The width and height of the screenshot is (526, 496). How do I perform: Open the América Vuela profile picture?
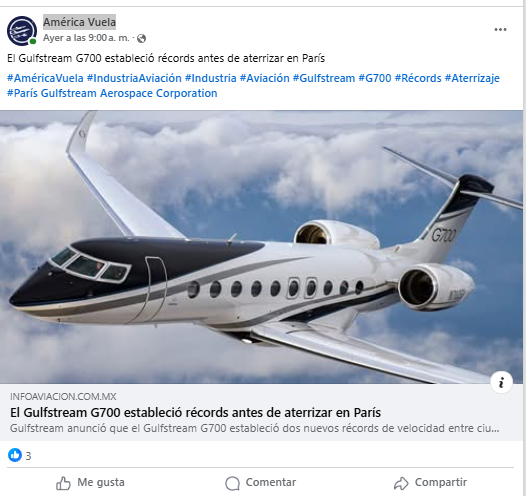point(22,31)
